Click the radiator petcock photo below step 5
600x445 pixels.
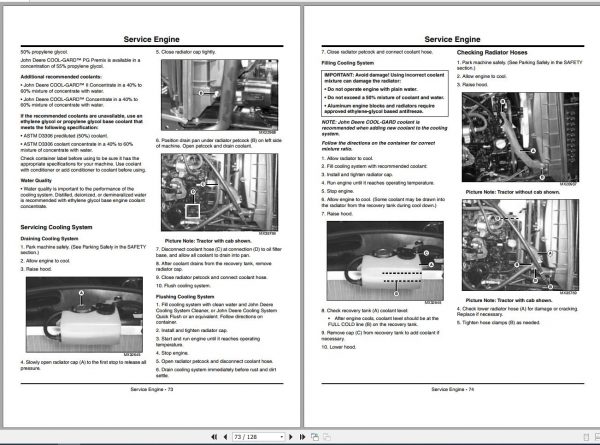(220, 95)
